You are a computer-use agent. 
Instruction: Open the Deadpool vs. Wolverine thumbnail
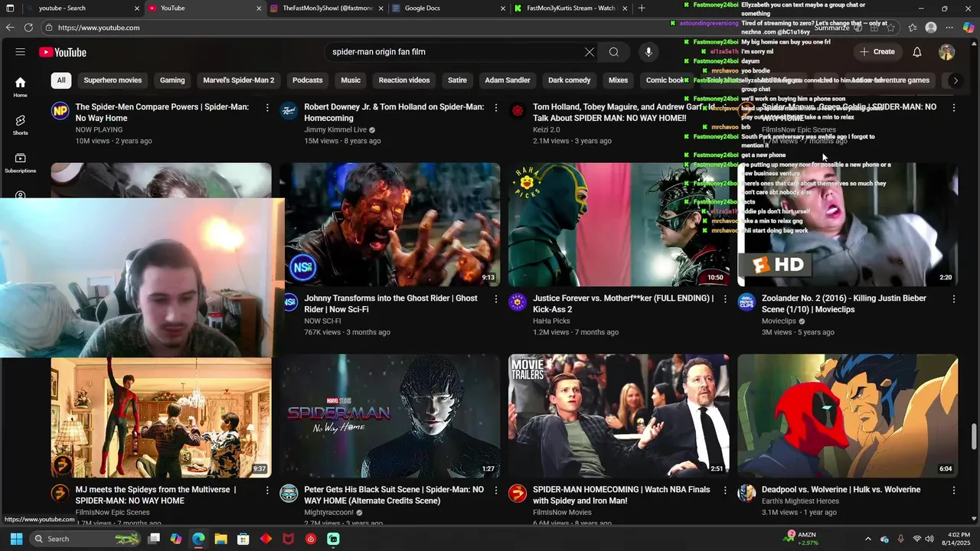click(x=848, y=416)
